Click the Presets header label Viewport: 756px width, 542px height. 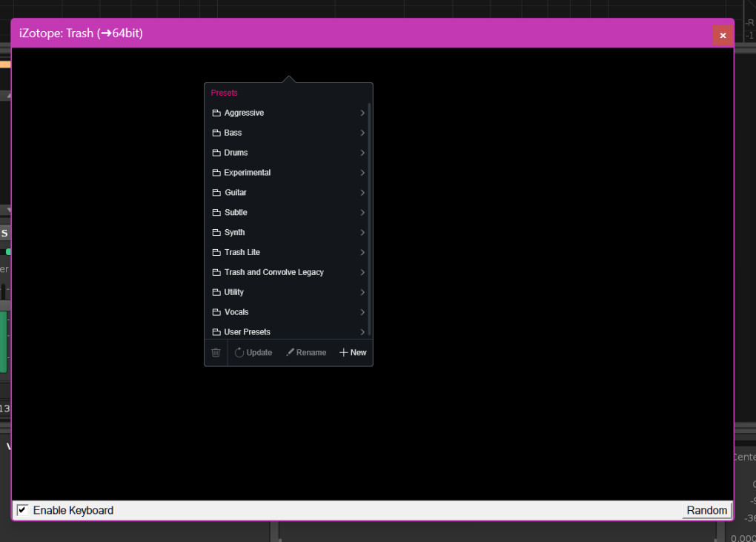coord(224,93)
